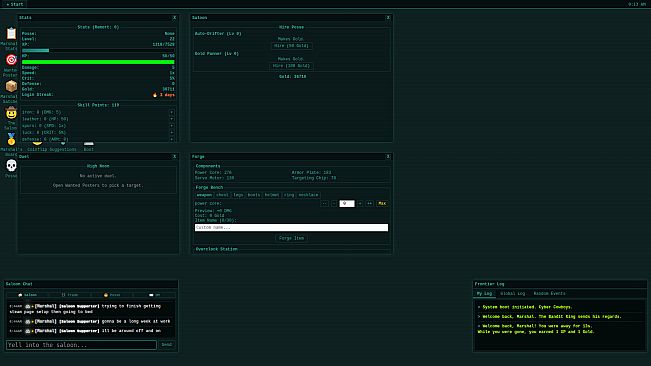Open The Saloon cowboy-face icon
The width and height of the screenshot is (651, 366).
[11, 112]
